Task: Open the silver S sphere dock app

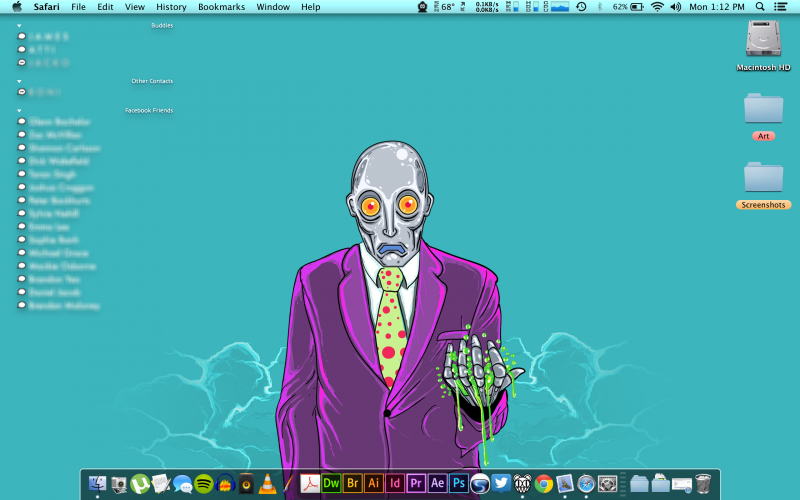Action: pos(480,484)
